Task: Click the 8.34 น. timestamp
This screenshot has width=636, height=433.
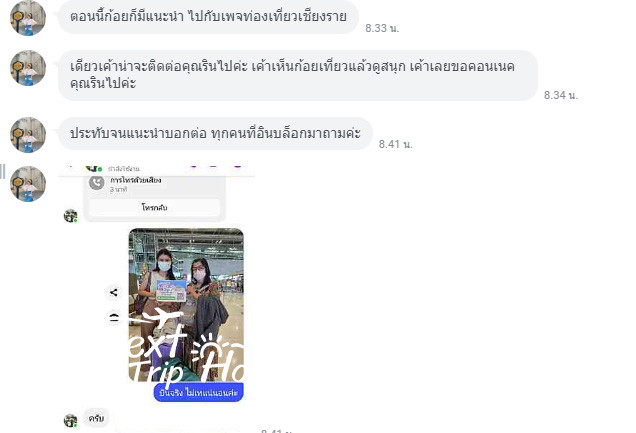Action: click(x=561, y=95)
